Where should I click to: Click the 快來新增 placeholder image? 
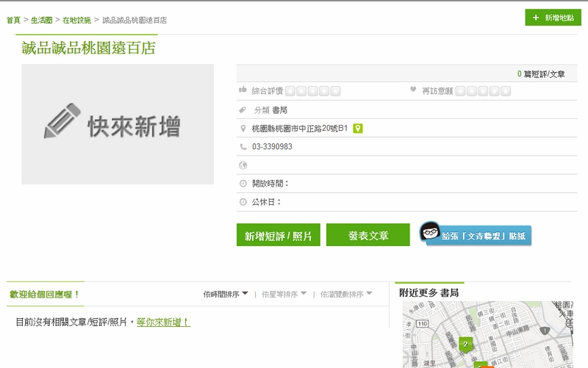point(118,124)
